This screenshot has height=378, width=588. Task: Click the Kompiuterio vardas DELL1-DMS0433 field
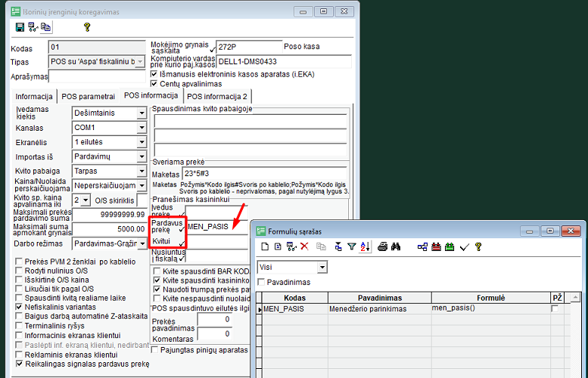[x=284, y=61]
